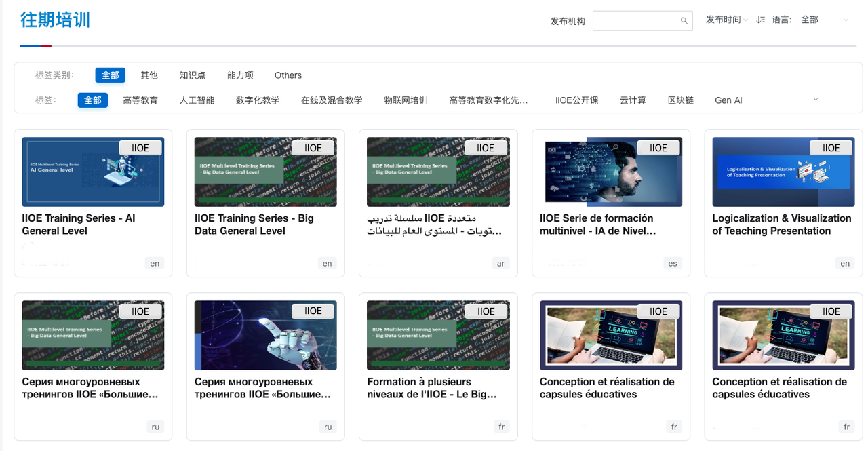This screenshot has height=451, width=868.
Task: Select the 知识点 tag category
Action: pyautogui.click(x=192, y=75)
